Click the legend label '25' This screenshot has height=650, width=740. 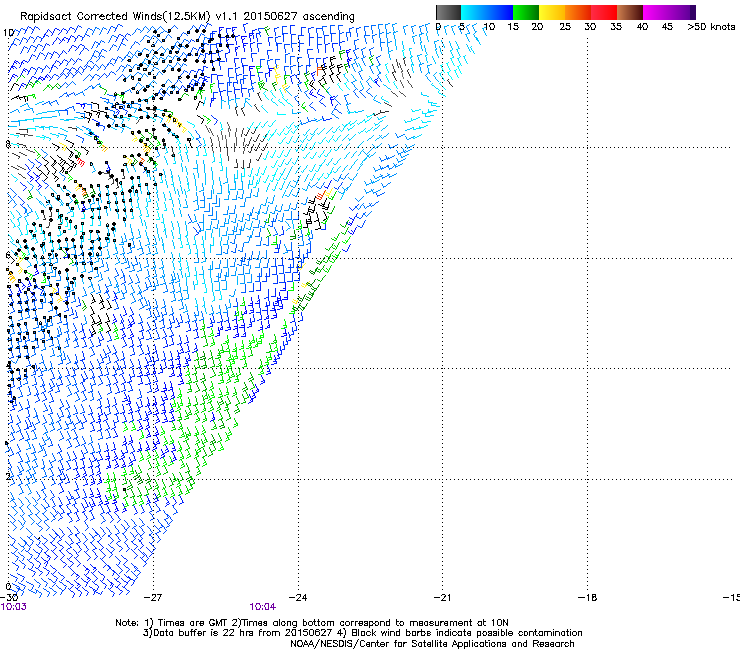point(565,27)
